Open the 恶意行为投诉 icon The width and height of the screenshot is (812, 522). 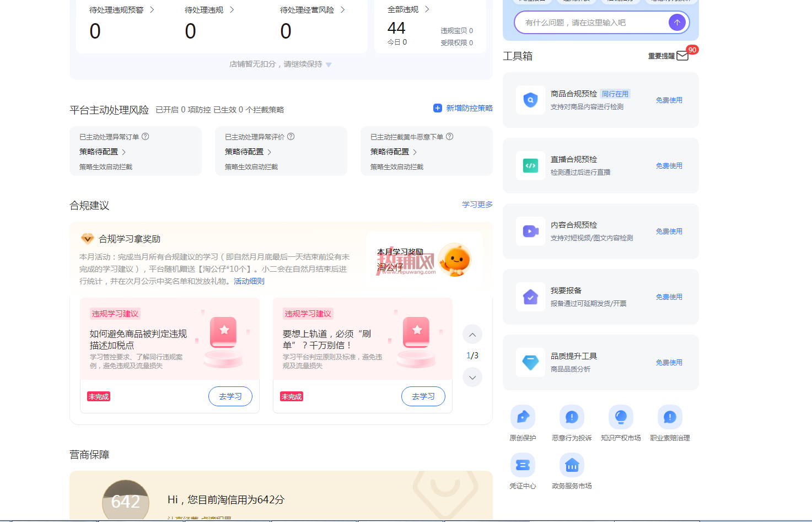pyautogui.click(x=572, y=417)
